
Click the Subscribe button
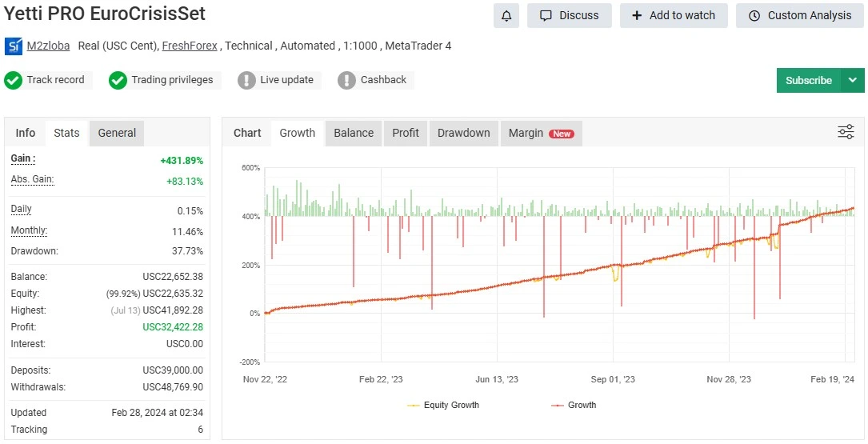[808, 80]
